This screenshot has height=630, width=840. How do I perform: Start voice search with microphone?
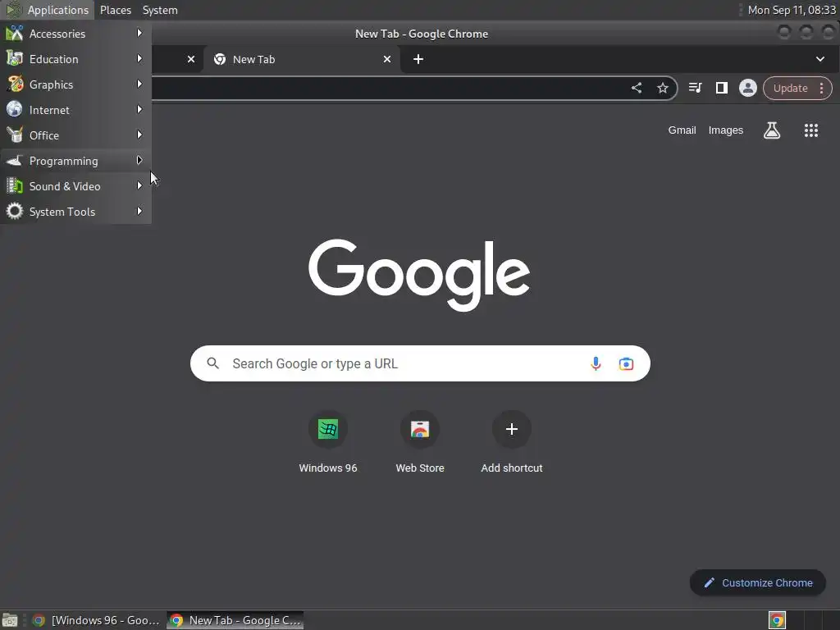(x=596, y=363)
